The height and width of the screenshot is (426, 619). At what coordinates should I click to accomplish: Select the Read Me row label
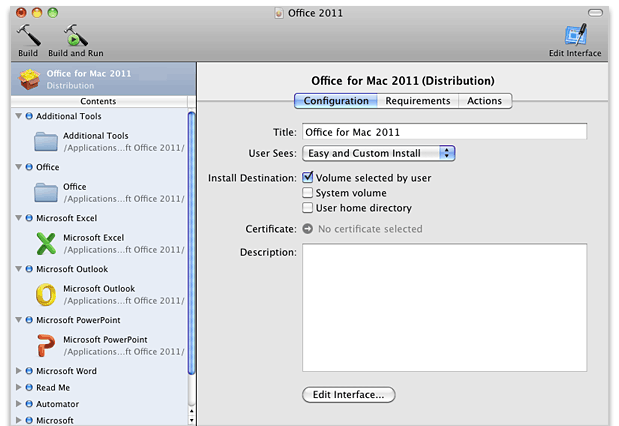point(53,388)
